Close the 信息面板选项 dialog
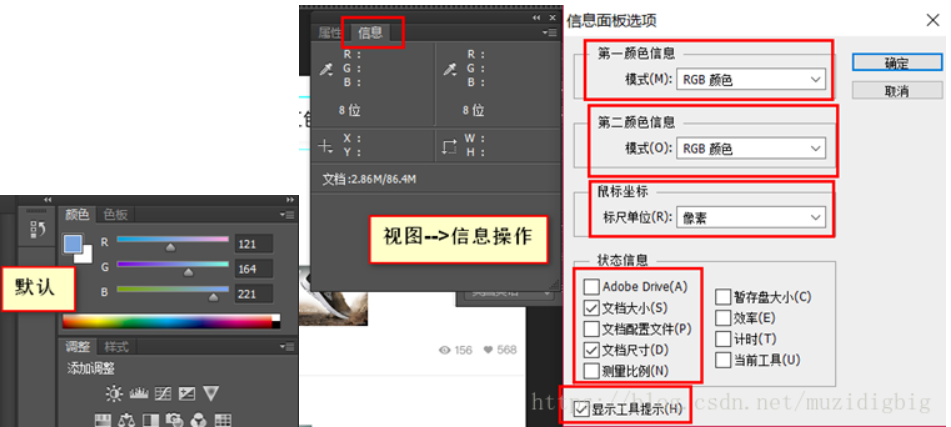Viewport: 951px width, 427px height. pyautogui.click(x=932, y=20)
